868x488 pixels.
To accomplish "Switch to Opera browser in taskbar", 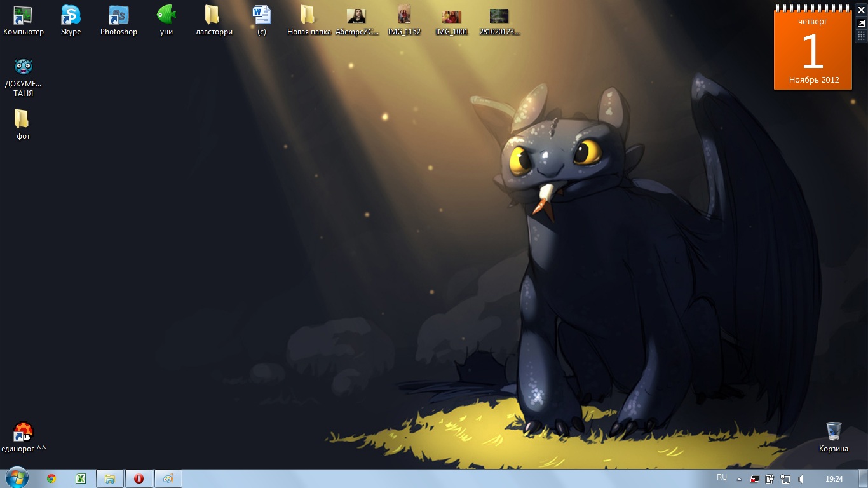I will click(139, 478).
